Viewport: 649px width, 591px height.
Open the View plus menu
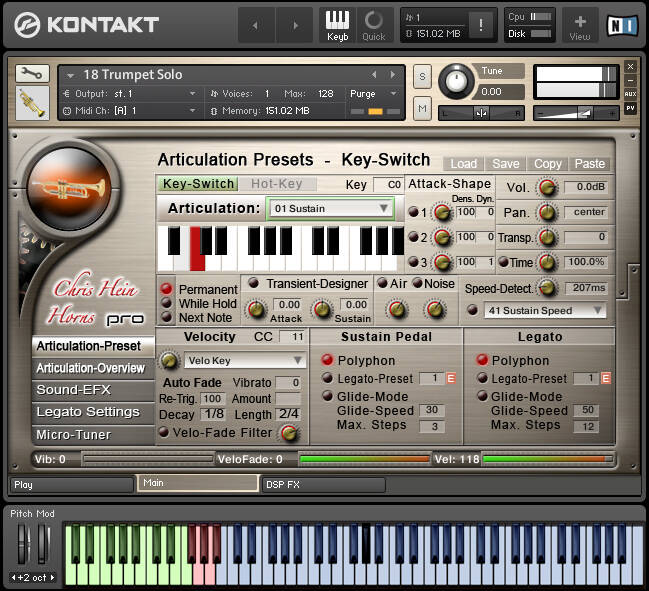tap(580, 26)
